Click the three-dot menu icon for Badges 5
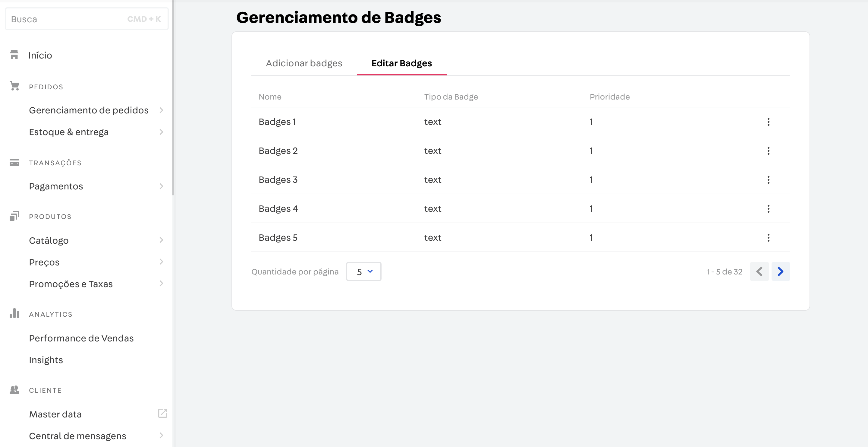The height and width of the screenshot is (447, 868). click(768, 238)
